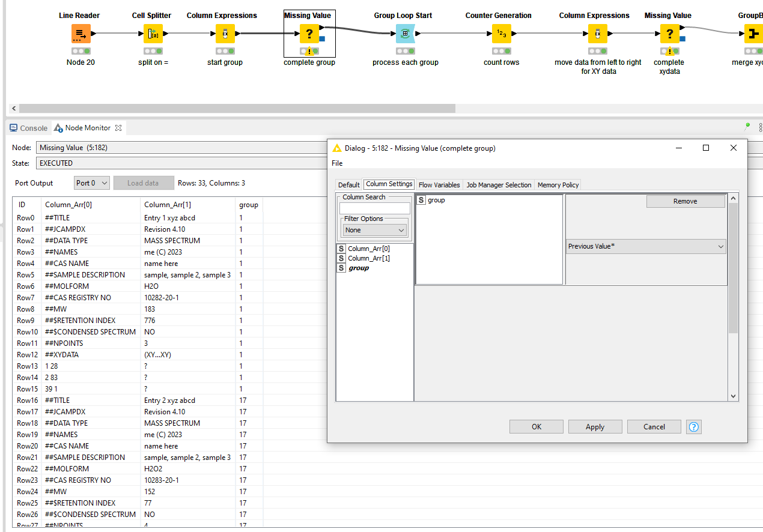Select the 'move data' Column Expressions node
The height and width of the screenshot is (532, 763).
point(597,34)
